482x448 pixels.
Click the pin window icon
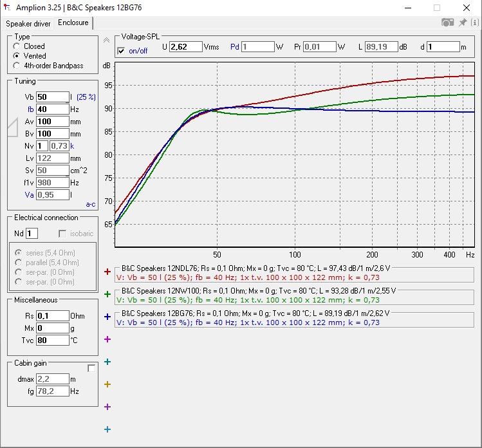pyautogui.click(x=463, y=23)
